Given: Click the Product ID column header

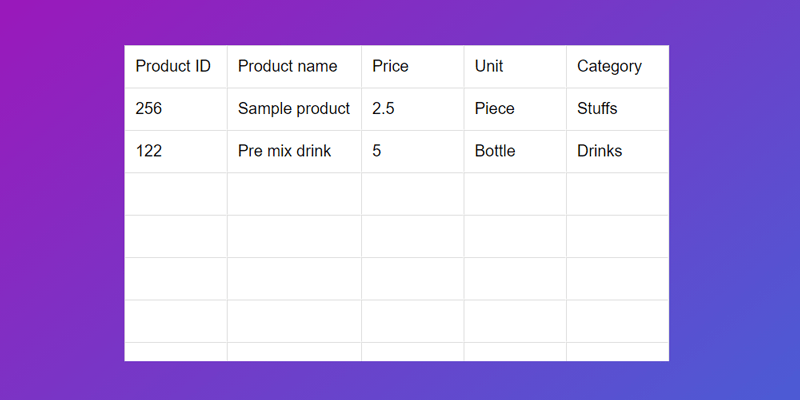Looking at the screenshot, I should point(175,67).
